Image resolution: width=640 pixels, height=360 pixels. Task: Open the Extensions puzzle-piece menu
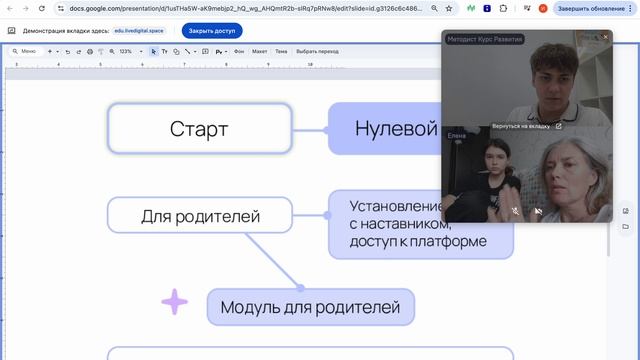503,8
